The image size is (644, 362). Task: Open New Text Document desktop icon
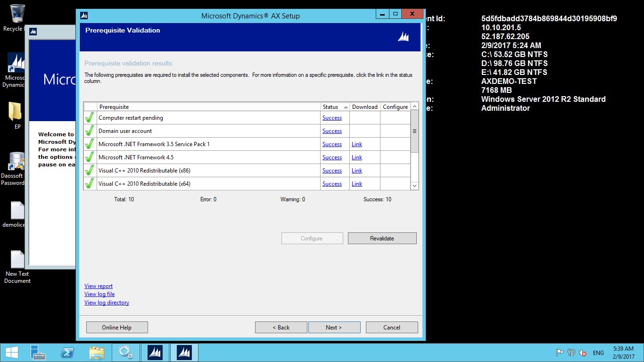click(17, 267)
